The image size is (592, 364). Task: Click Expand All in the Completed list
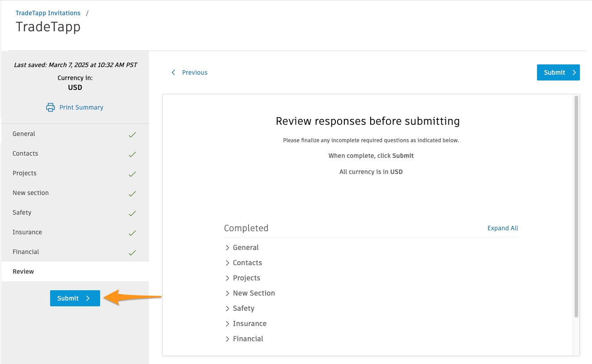(503, 228)
